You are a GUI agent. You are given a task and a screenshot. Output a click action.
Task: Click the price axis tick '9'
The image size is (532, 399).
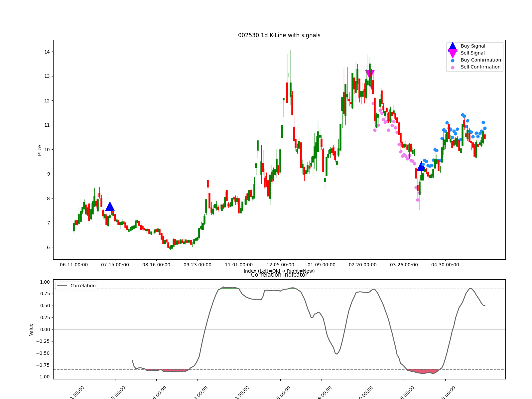[x=48, y=174]
